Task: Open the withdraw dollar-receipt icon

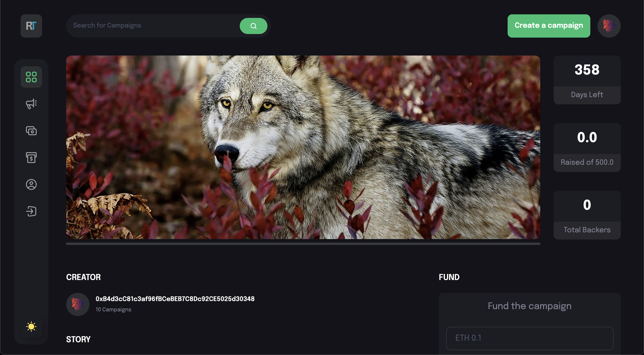Action: click(x=31, y=158)
